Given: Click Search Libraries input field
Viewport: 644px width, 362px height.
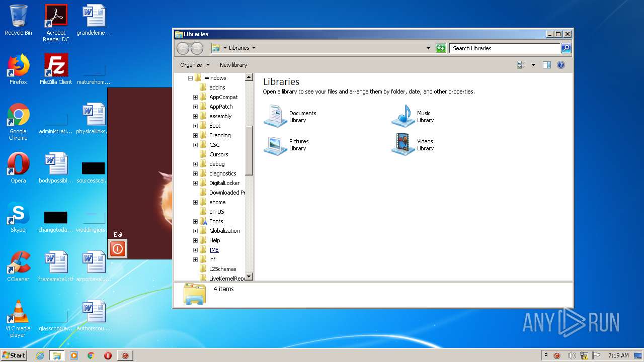Looking at the screenshot, I should tap(505, 48).
